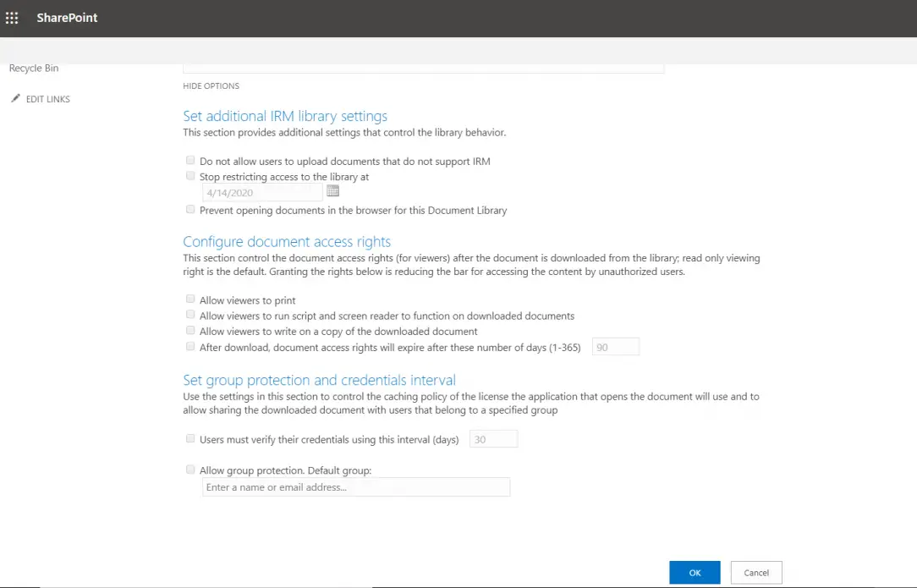
Task: Check the credential verification interval option
Action: tap(190, 438)
